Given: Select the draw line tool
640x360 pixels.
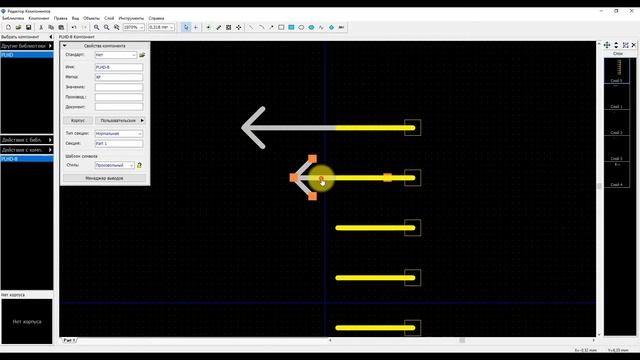Looking at the screenshot, I should pyautogui.click(x=251, y=27).
